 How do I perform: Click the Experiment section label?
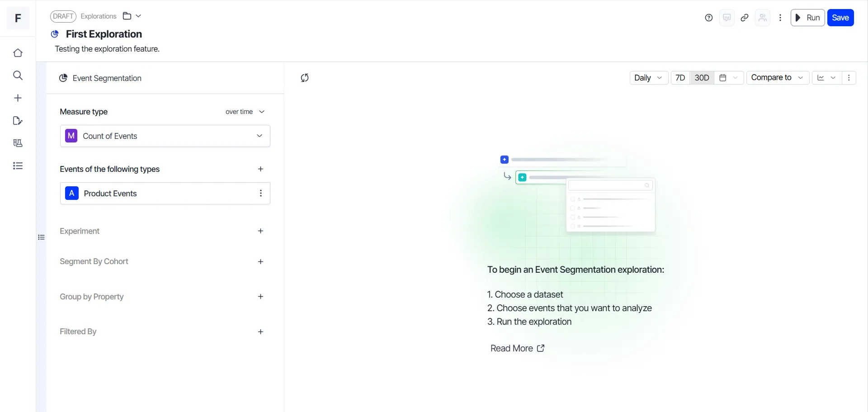[x=80, y=231]
